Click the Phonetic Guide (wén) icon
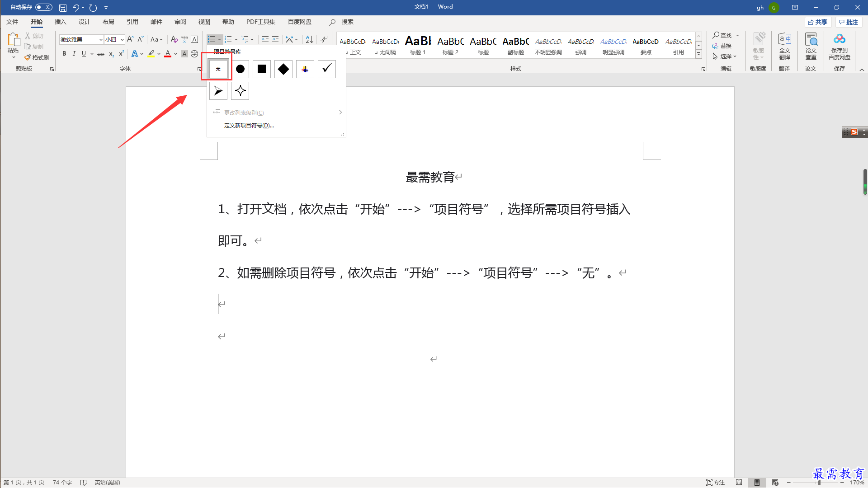The width and height of the screenshot is (868, 488). coord(184,39)
